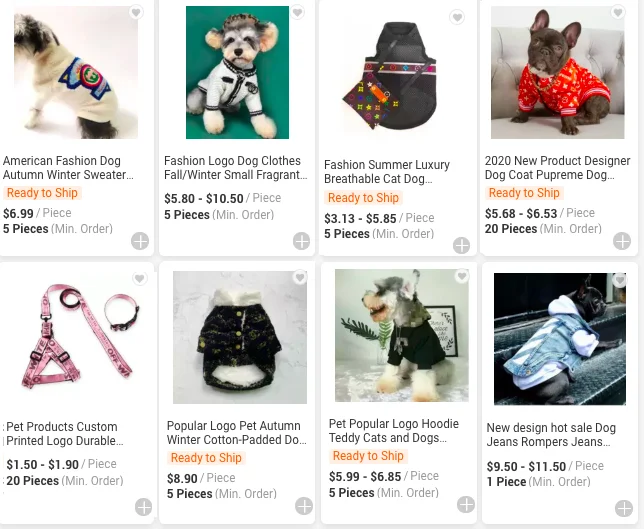
Task: Open 2020 New Product Designer Dog Coat link
Action: click(x=557, y=167)
